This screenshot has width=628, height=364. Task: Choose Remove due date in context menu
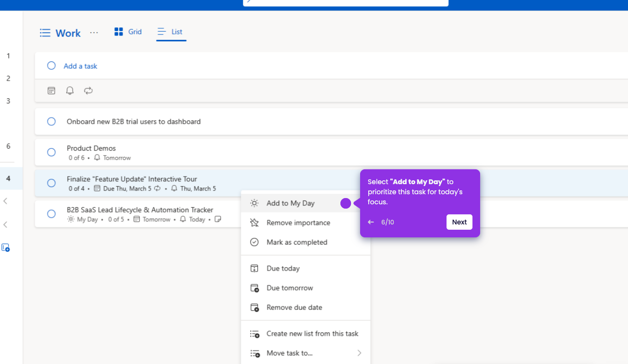(305, 307)
